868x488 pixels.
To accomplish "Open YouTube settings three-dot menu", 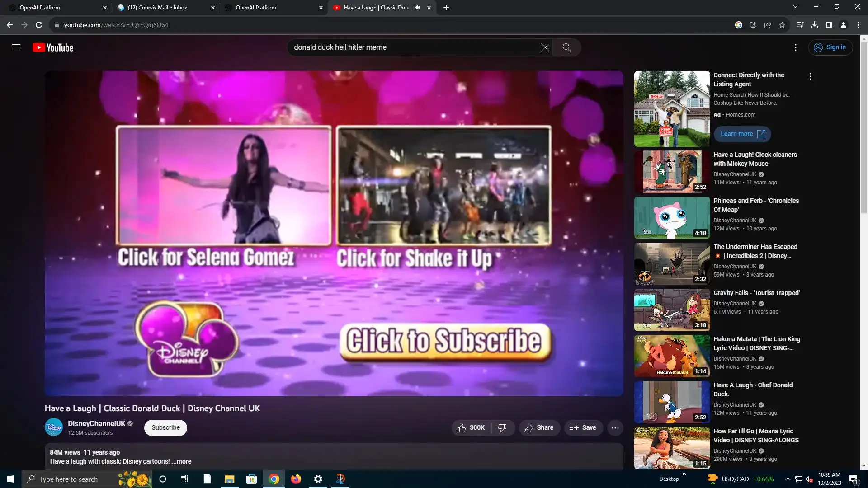I will (x=796, y=47).
